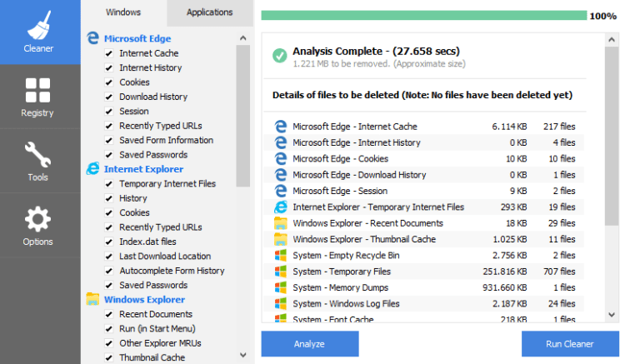The image size is (625, 364).
Task: Click Edge icon beside Download History result
Action: pos(281,175)
